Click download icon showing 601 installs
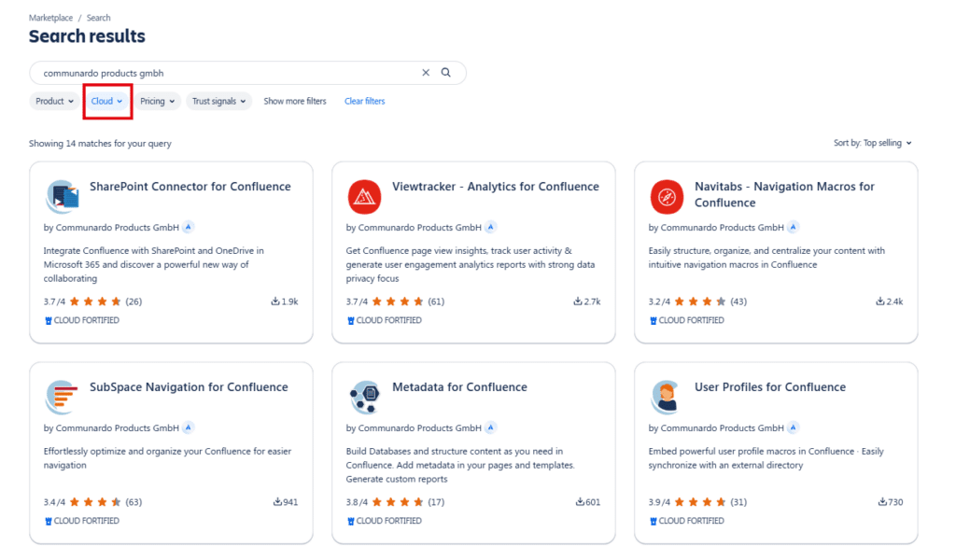 (580, 501)
